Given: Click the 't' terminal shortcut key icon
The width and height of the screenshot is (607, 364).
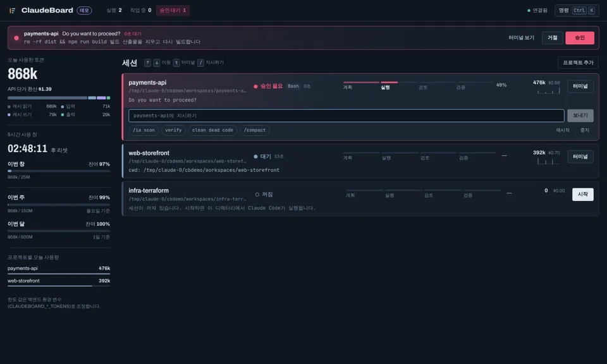Looking at the screenshot, I should coord(176,63).
